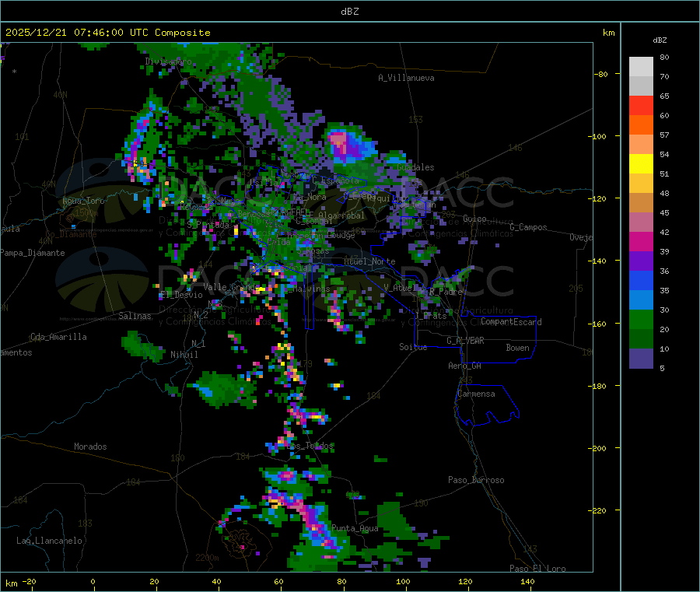Select the Guico label
700x592 pixels.
[474, 219]
